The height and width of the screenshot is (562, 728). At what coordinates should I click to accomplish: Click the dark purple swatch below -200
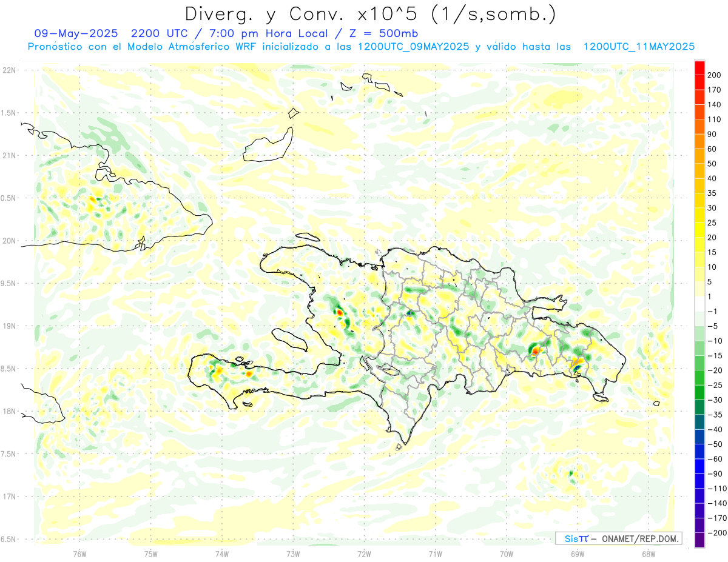pos(700,541)
